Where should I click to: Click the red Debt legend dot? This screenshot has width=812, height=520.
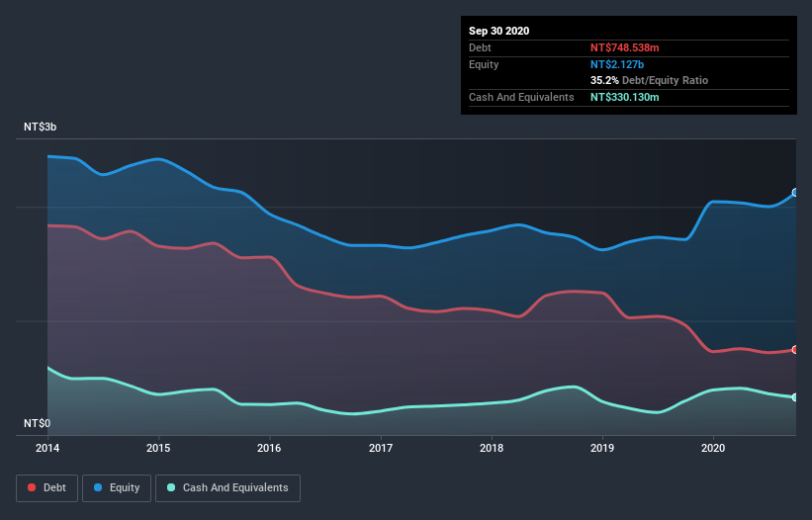32,487
